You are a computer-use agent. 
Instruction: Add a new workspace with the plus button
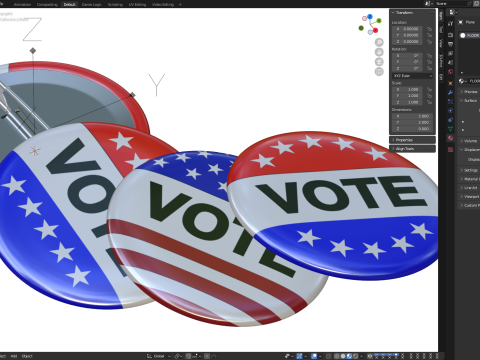point(180,4)
